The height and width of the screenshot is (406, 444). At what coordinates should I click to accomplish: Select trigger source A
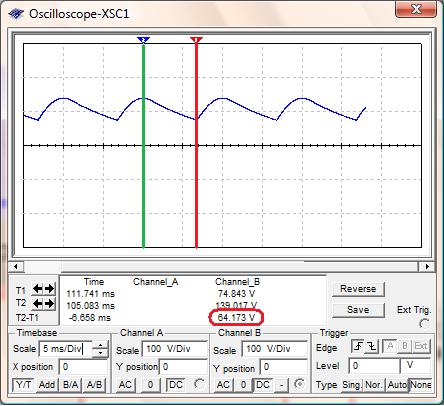[390, 347]
